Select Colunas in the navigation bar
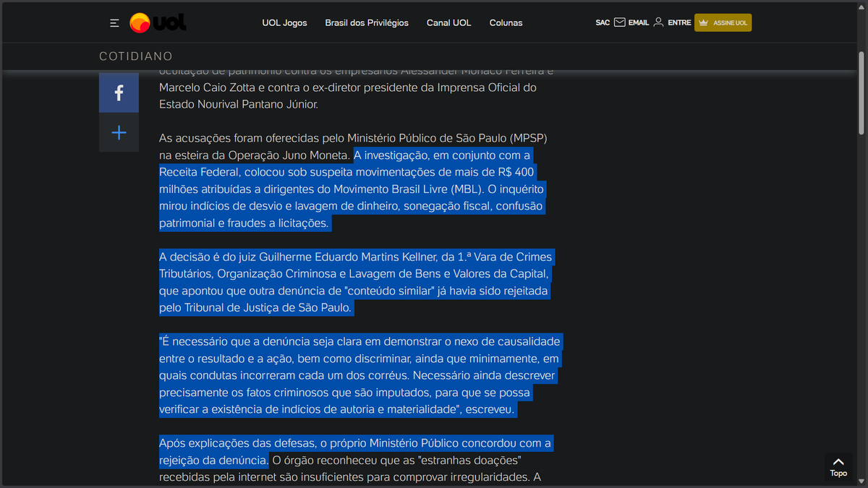Image resolution: width=868 pixels, height=488 pixels. click(x=506, y=22)
